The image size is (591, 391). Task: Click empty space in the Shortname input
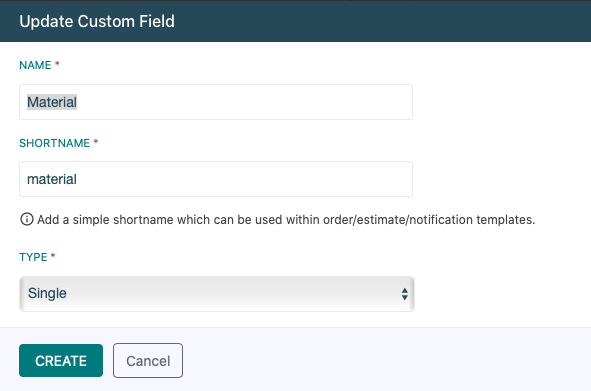[x=245, y=179]
